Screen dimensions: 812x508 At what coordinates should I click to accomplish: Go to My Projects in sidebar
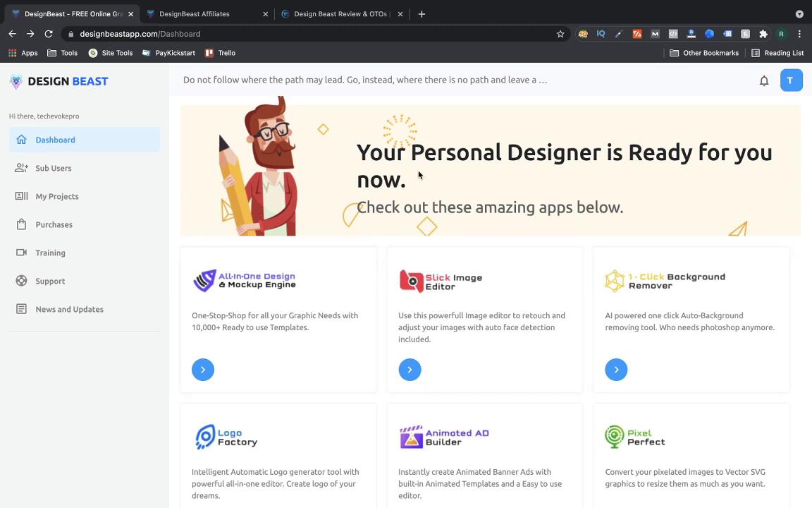click(56, 196)
